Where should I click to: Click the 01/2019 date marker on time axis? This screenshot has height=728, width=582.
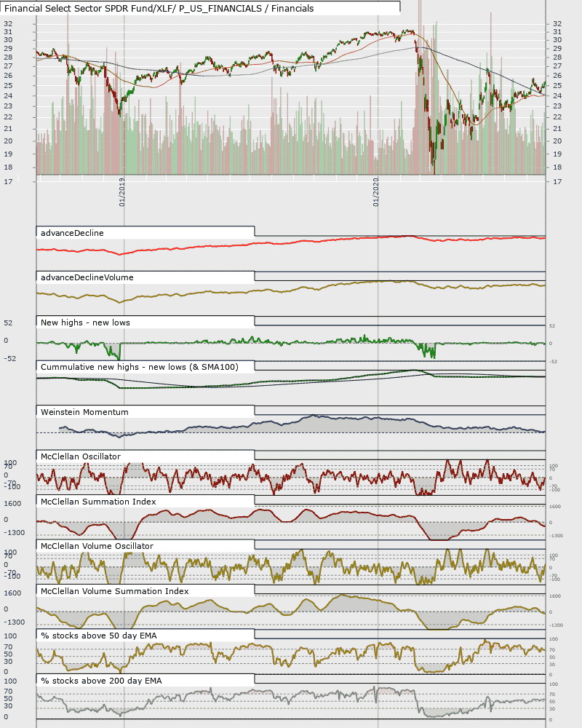122,191
